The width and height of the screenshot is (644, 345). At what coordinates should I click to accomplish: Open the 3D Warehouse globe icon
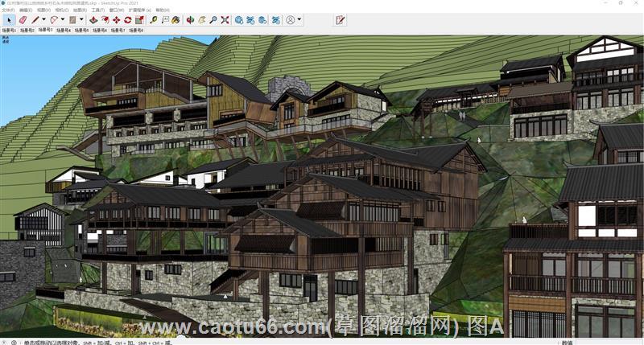click(x=239, y=19)
